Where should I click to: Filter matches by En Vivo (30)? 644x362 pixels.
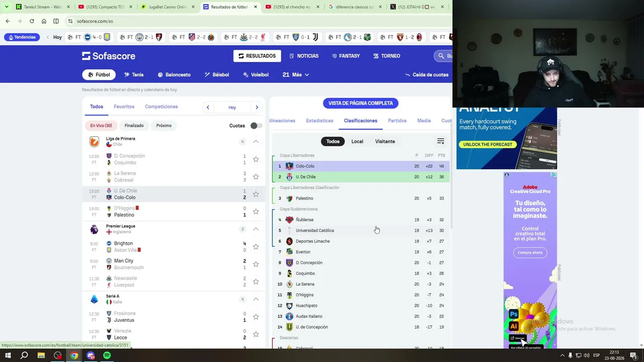[x=101, y=126]
